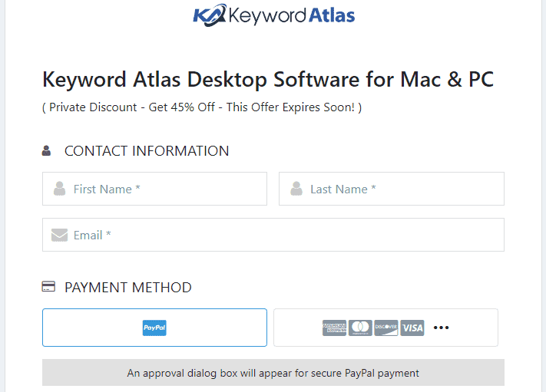Click the Mastercard icon
The image size is (546, 392).
click(x=360, y=328)
